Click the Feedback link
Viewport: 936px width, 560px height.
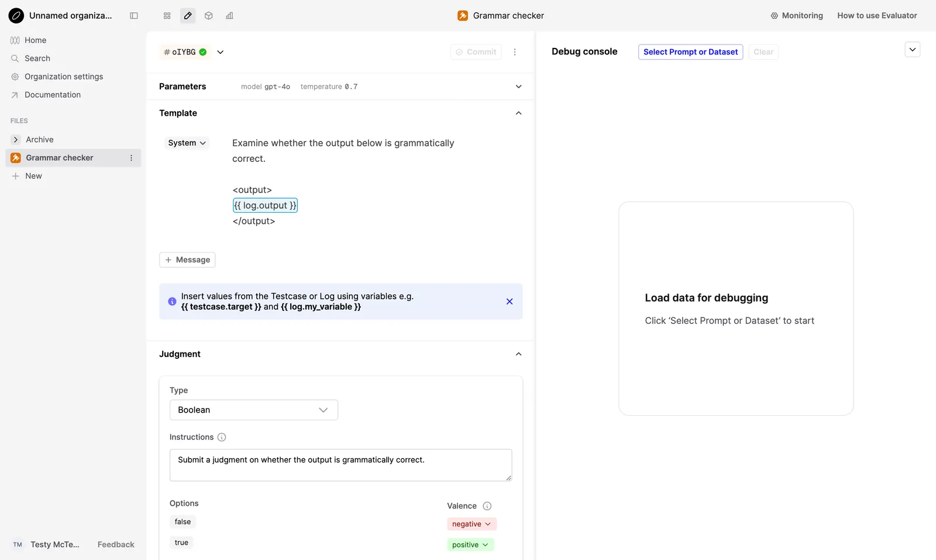click(116, 544)
